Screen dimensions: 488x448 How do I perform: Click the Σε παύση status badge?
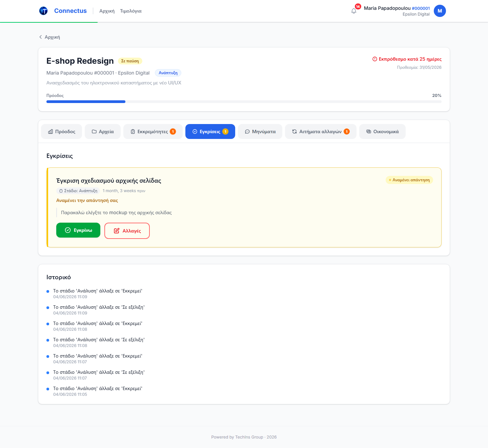click(130, 61)
